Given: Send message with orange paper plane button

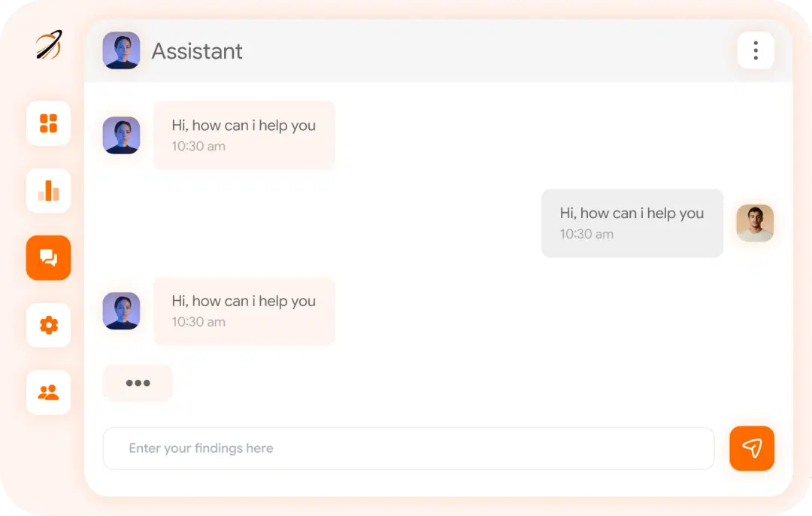Looking at the screenshot, I should (x=752, y=448).
